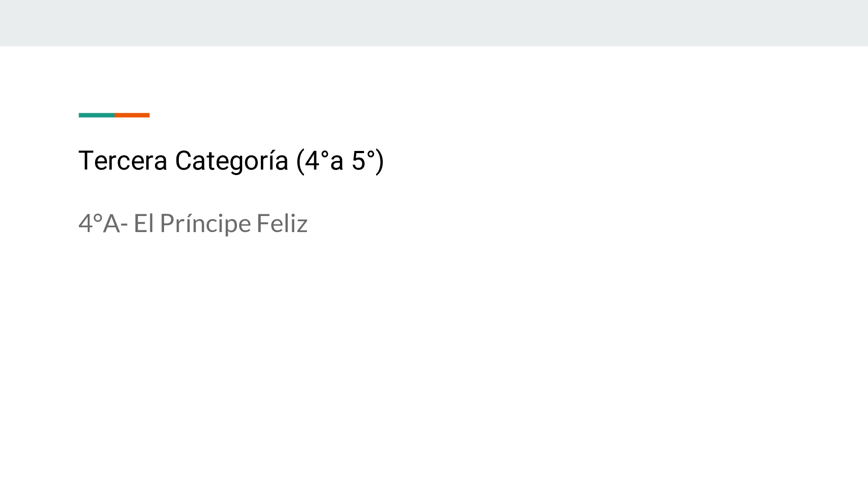Click the final "z" in "Feliz"
868x488 pixels.
[302, 226]
